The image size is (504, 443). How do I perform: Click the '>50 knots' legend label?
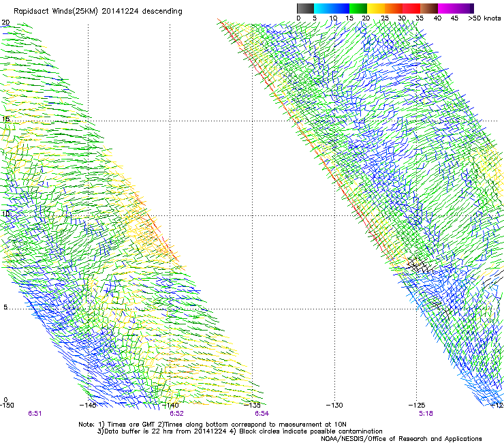point(484,18)
